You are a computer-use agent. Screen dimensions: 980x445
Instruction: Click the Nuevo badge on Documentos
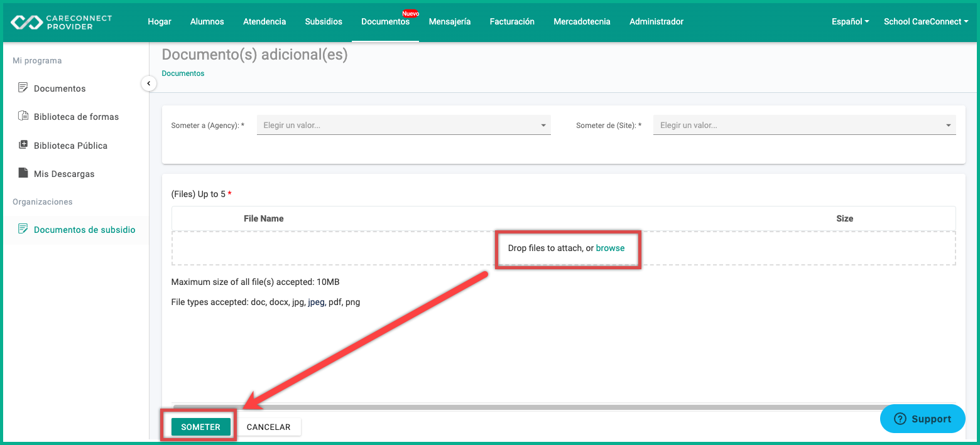tap(410, 13)
